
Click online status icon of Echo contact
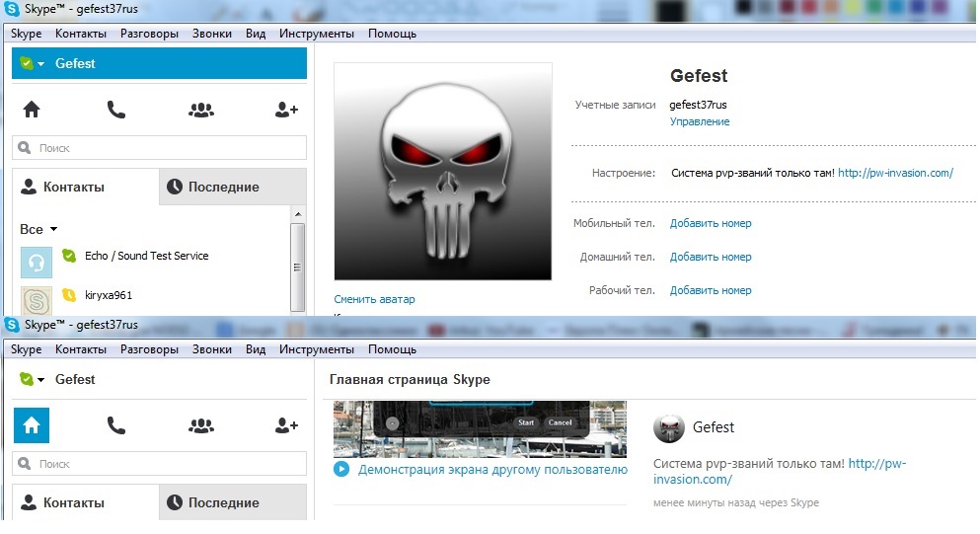69,255
